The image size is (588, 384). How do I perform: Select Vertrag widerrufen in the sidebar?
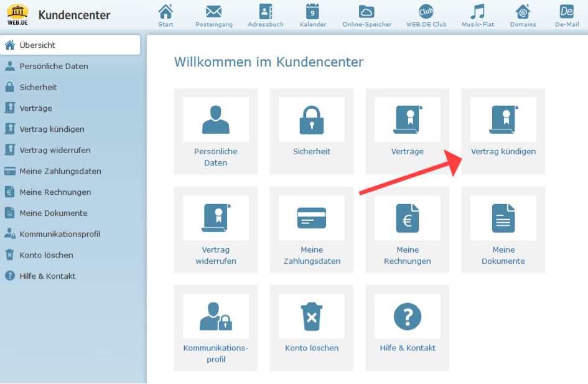coord(70,150)
